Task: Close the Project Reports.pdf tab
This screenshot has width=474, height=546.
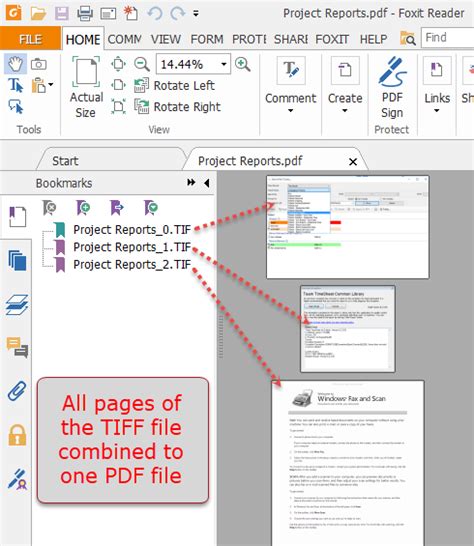Action: (353, 162)
